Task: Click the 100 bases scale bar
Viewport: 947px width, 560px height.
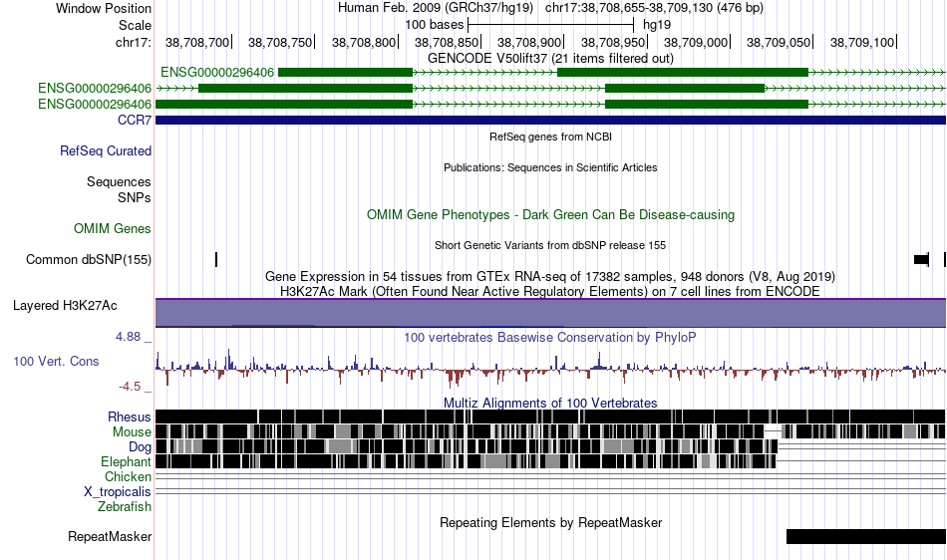Action: click(x=550, y=25)
